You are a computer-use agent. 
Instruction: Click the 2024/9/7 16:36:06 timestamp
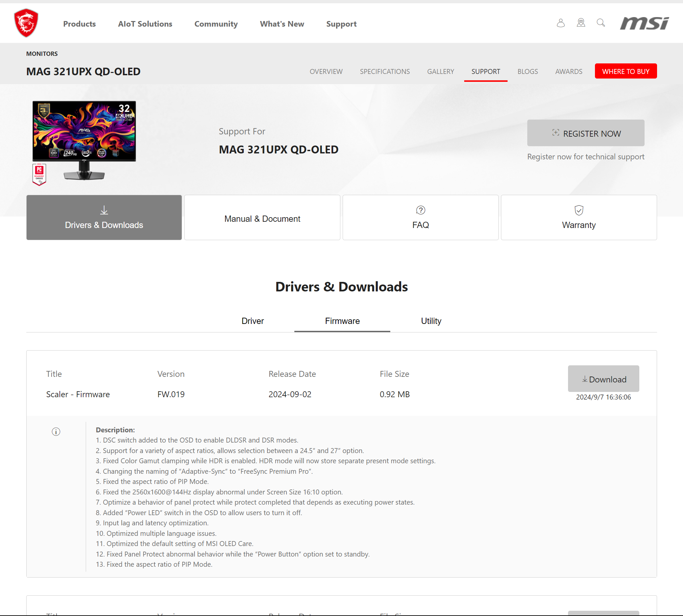point(603,397)
